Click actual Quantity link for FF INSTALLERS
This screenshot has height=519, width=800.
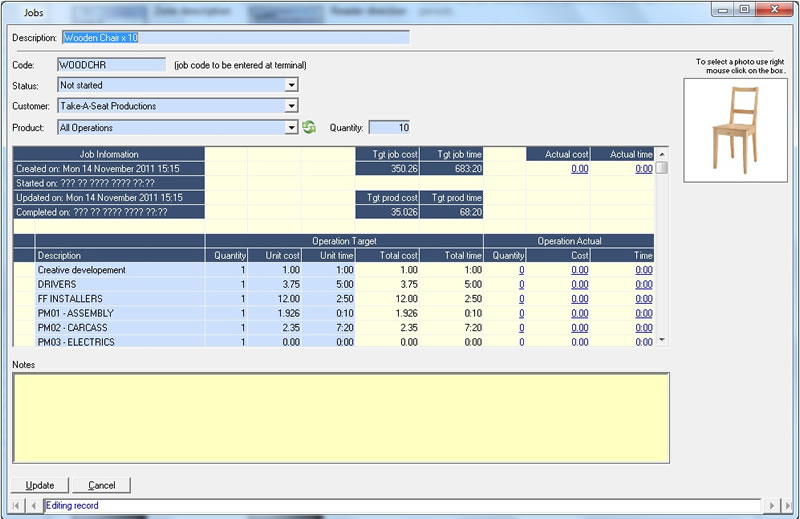pyautogui.click(x=520, y=298)
